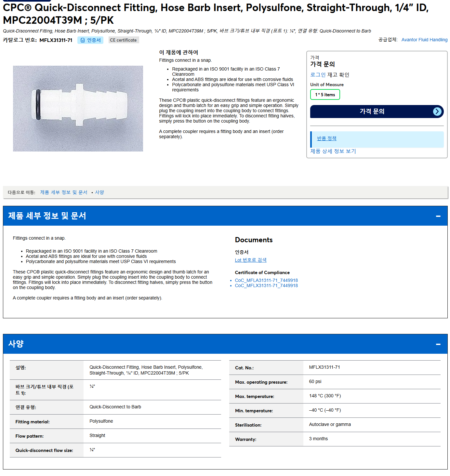Open Avantor Fluid Handling supplier link
Viewport: 450px width, 476px height.
tap(424, 40)
